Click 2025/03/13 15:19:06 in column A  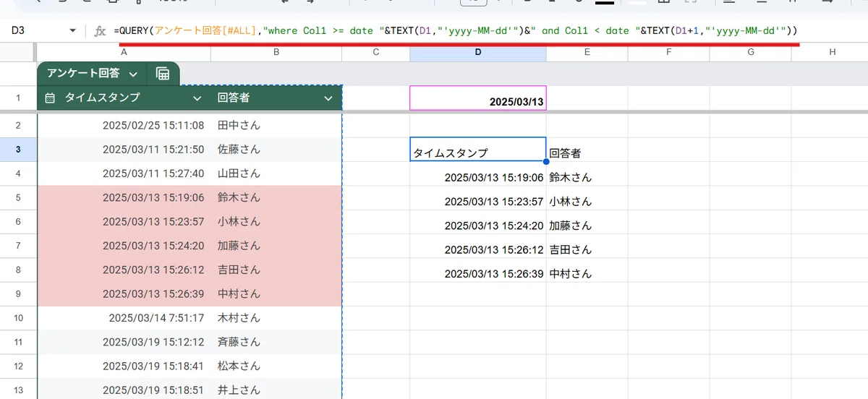pos(124,197)
